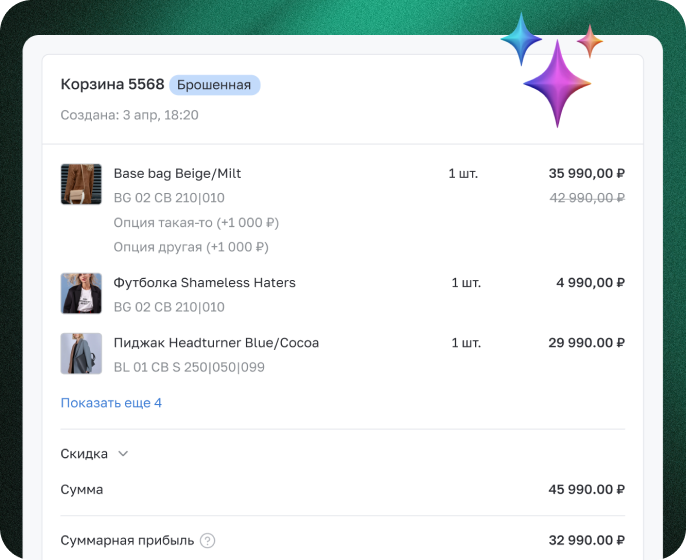Click the Скидка label text
Viewport: 686px width, 560px height.
pos(84,454)
